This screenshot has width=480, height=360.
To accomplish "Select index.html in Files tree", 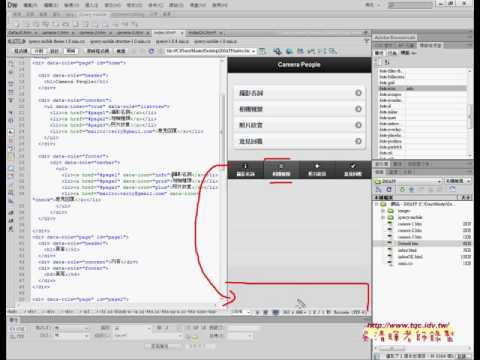I will pyautogui.click(x=407, y=250).
